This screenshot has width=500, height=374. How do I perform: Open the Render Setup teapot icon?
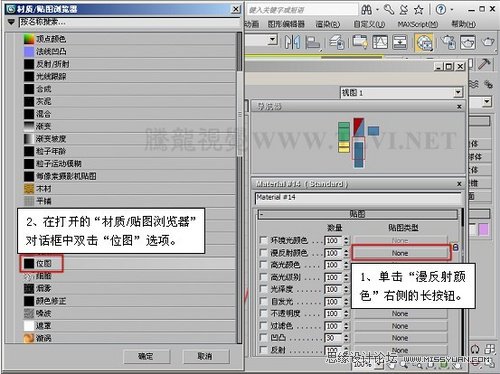click(448, 42)
